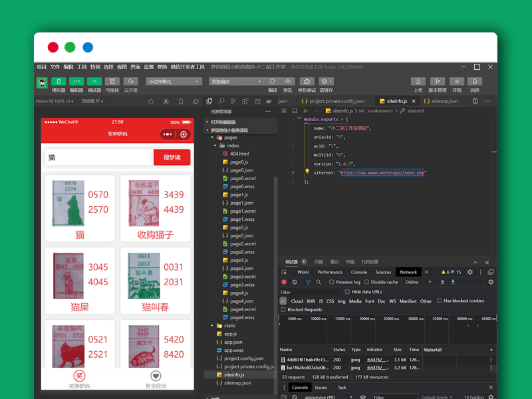Screen dimensions: 532x399
Task: Click the element inspector picker icon
Action: coord(285,272)
